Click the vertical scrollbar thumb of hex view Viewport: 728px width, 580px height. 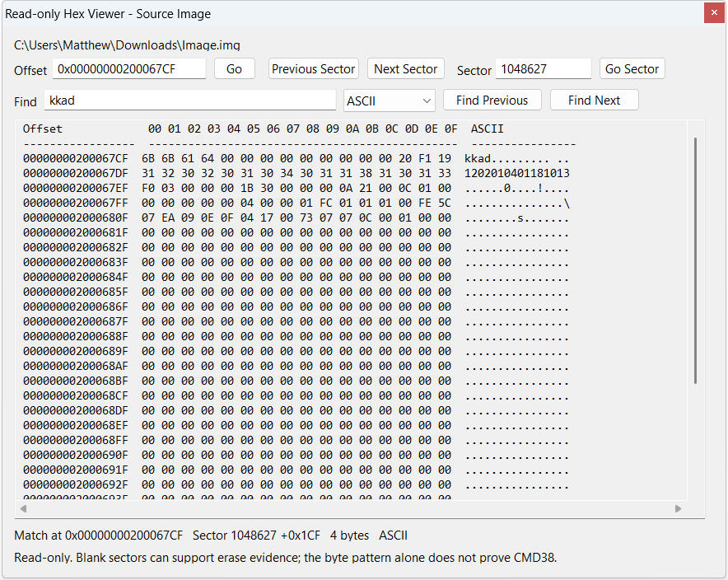coord(695,260)
